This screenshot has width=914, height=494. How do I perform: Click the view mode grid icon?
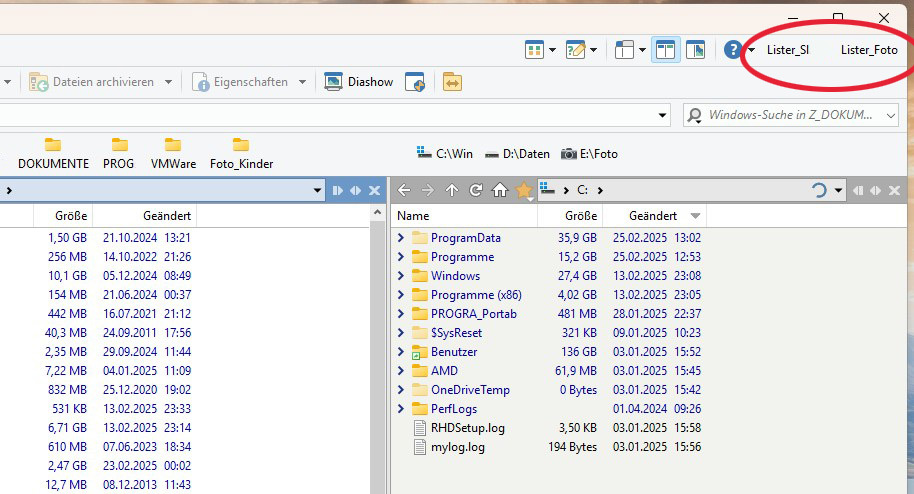(x=534, y=50)
